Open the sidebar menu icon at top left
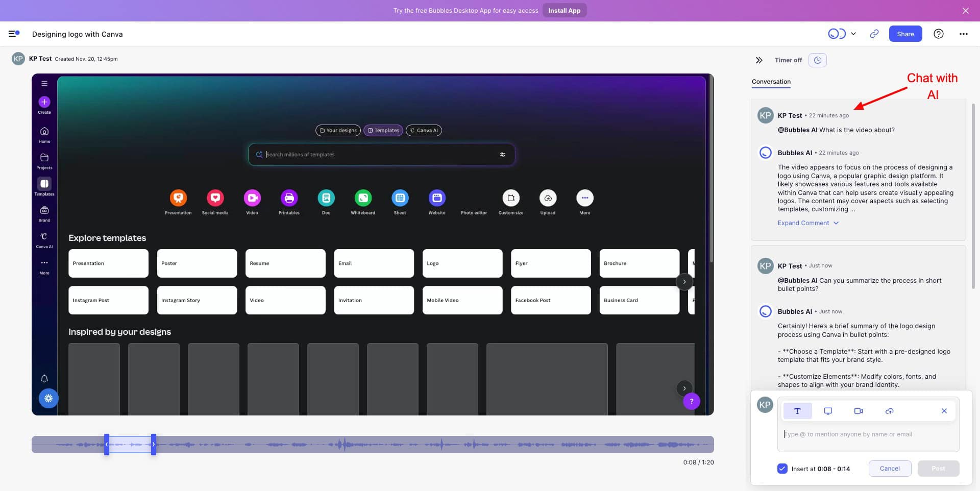This screenshot has height=491, width=980. [14, 34]
